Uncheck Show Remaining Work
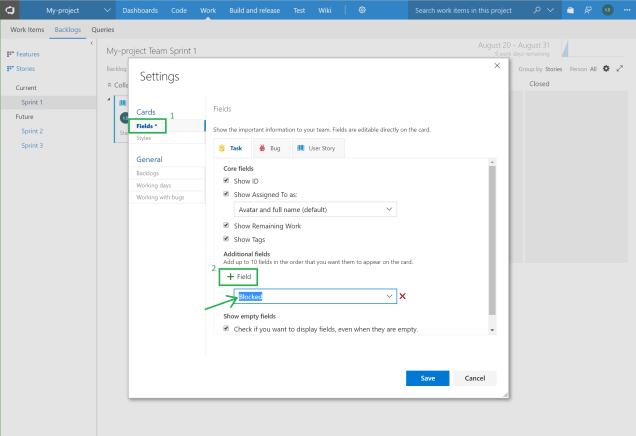 227,226
